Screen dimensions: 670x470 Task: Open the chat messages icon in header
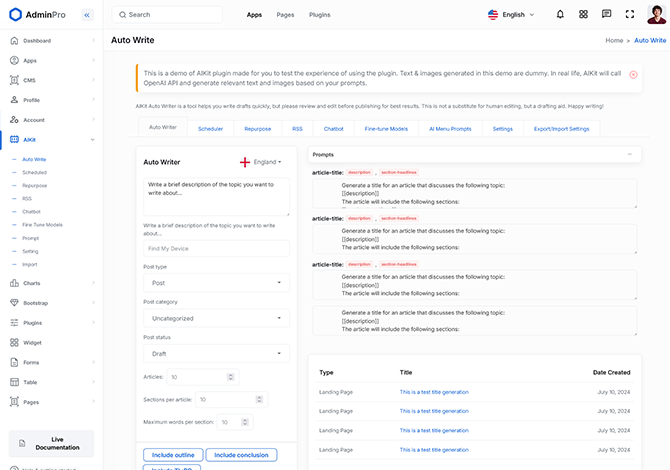click(606, 15)
